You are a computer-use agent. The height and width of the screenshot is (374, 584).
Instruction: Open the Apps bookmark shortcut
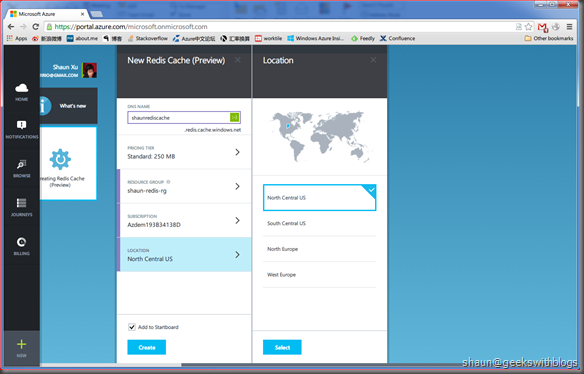pos(17,38)
